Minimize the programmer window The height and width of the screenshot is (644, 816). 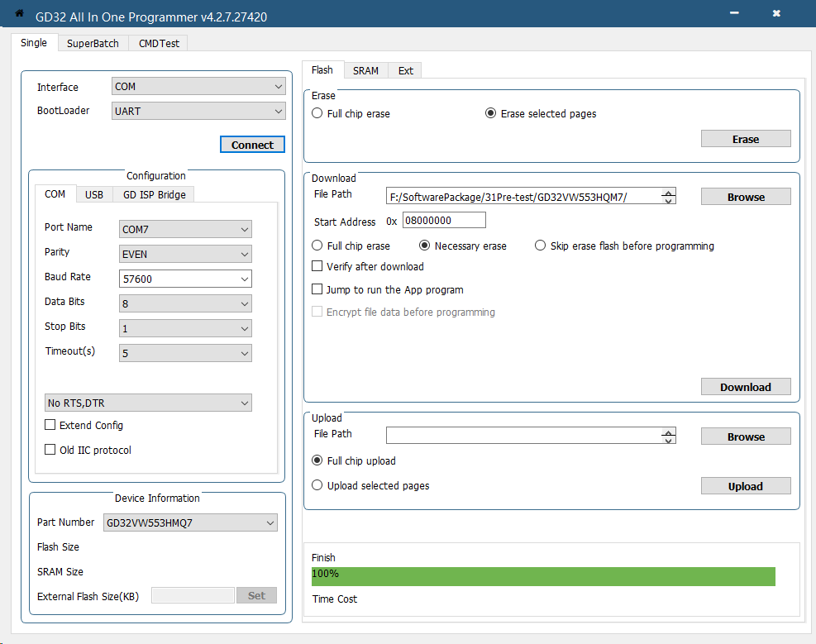click(x=734, y=14)
